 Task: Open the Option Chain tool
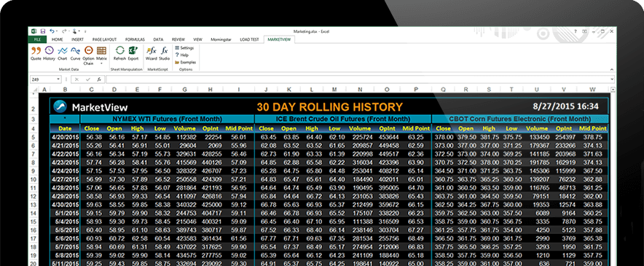click(x=88, y=55)
